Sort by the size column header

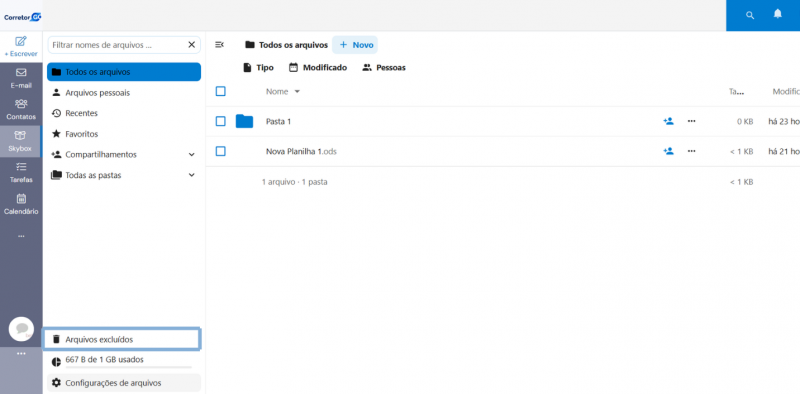point(736,92)
